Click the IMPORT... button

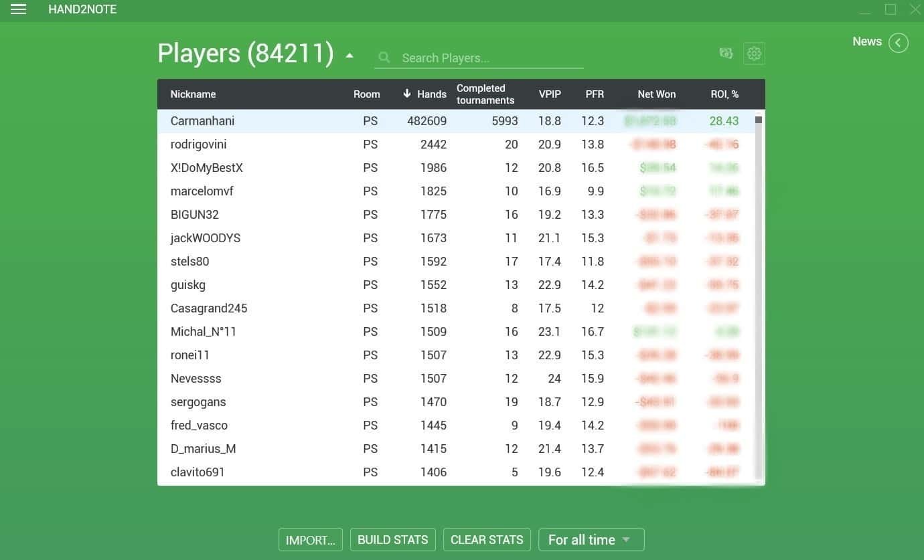(311, 539)
